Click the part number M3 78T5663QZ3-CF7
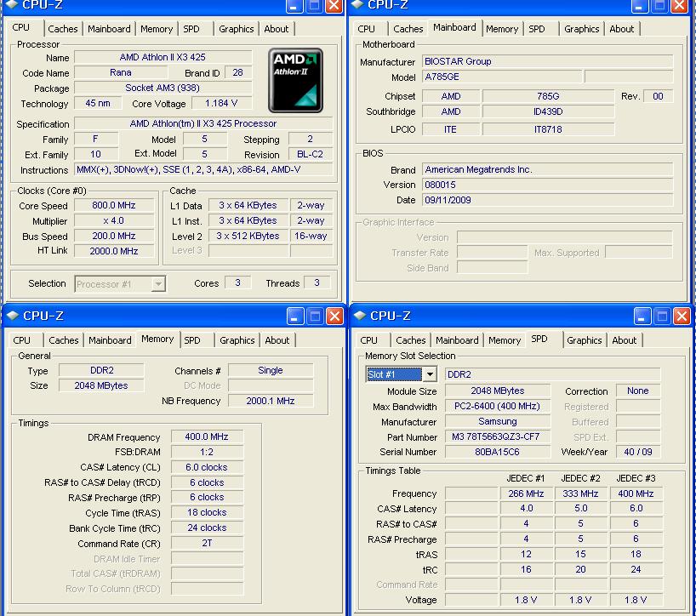 pyautogui.click(x=498, y=436)
